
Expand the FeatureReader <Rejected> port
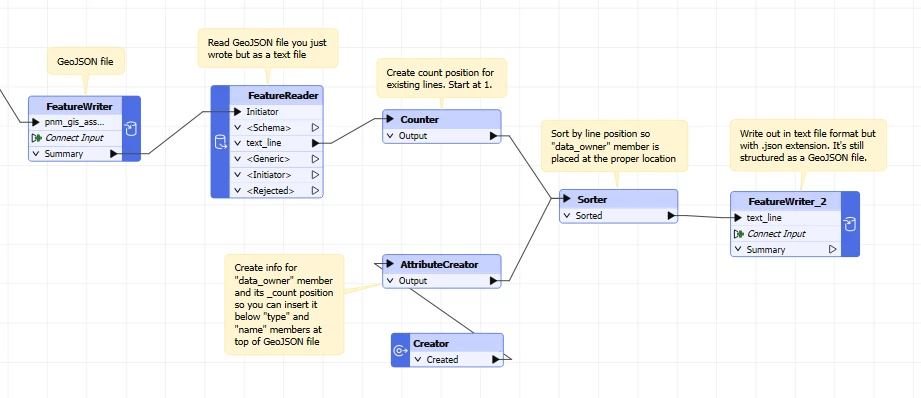(237, 190)
